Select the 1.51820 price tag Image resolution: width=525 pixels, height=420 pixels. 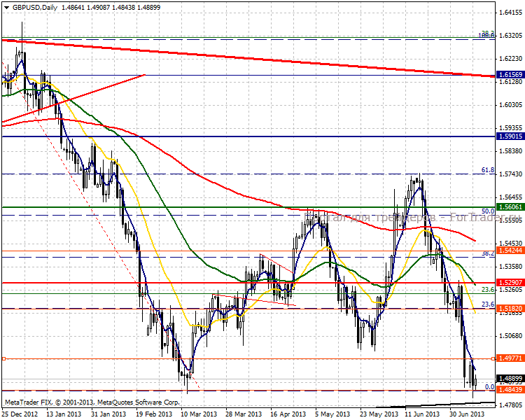(x=509, y=308)
